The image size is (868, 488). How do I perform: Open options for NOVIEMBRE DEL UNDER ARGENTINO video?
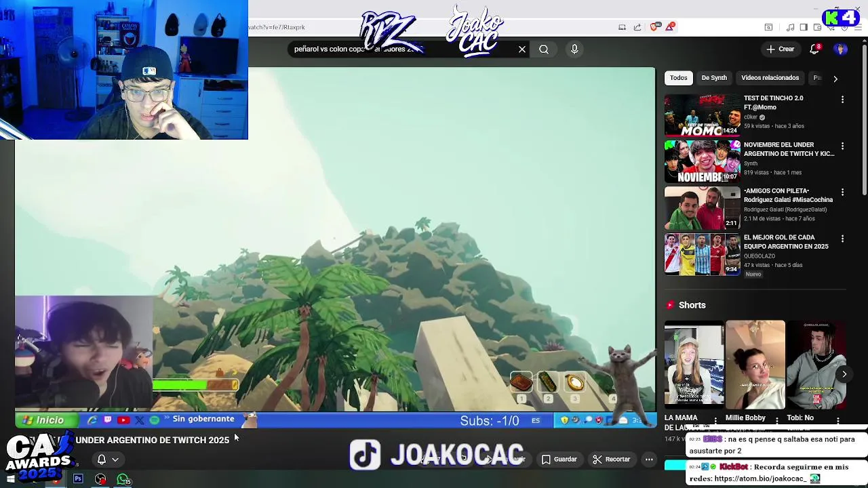click(842, 146)
